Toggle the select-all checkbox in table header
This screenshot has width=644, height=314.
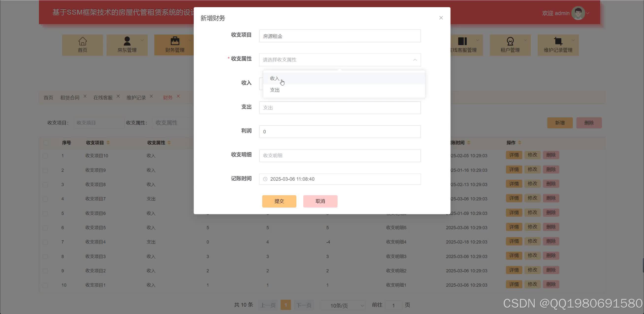[x=46, y=143]
